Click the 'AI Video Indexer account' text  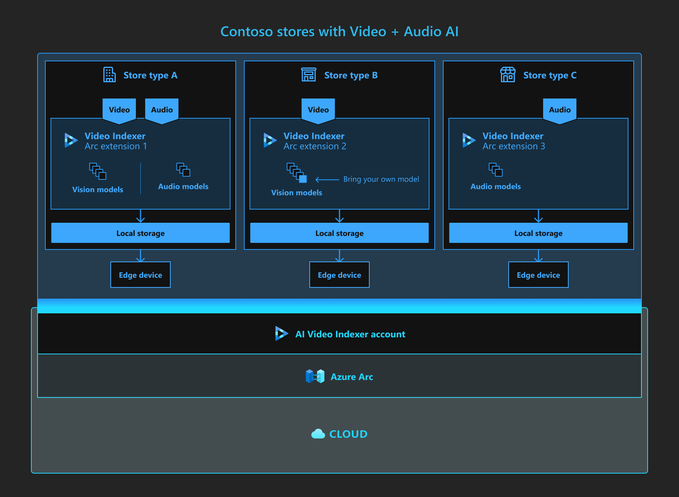(350, 334)
